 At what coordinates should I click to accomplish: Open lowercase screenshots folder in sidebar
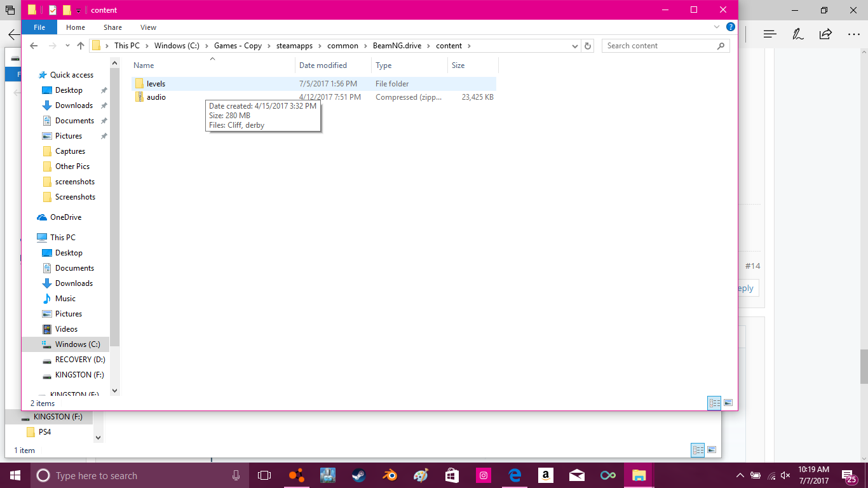74,182
